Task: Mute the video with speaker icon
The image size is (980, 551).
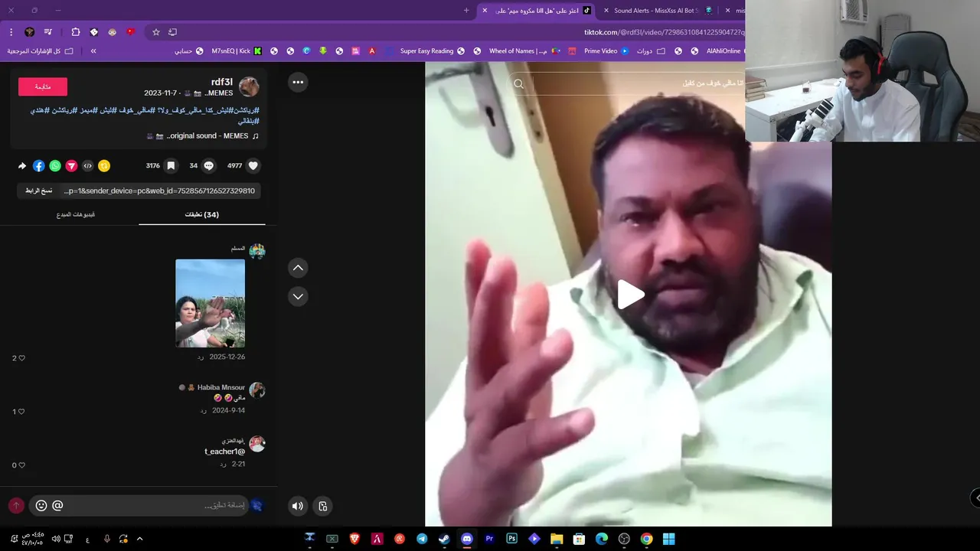Action: (298, 506)
